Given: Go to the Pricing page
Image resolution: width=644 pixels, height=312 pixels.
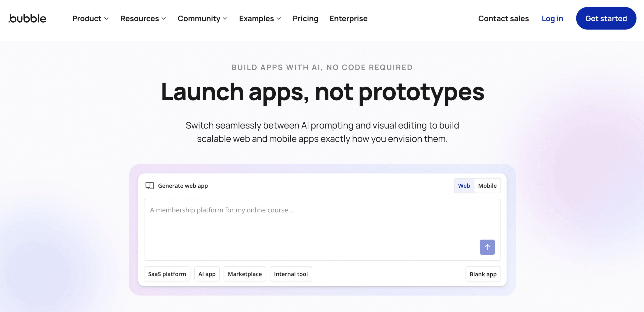Looking at the screenshot, I should click(x=305, y=18).
